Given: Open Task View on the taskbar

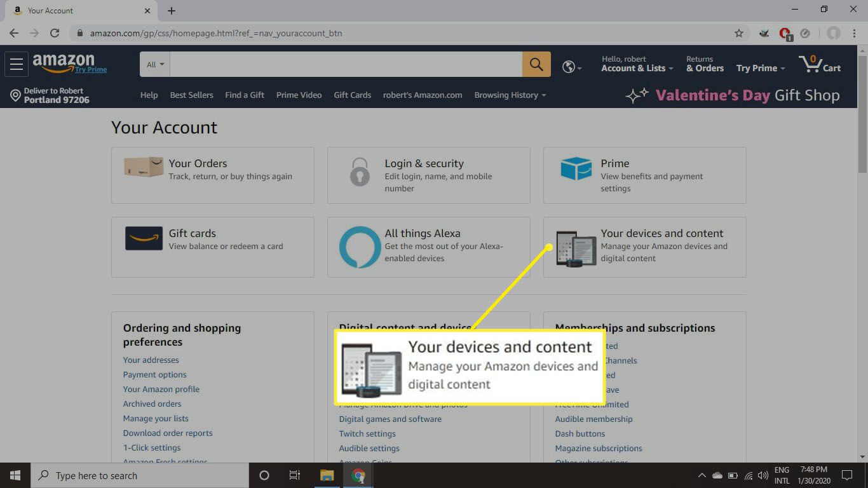Looking at the screenshot, I should (x=295, y=475).
